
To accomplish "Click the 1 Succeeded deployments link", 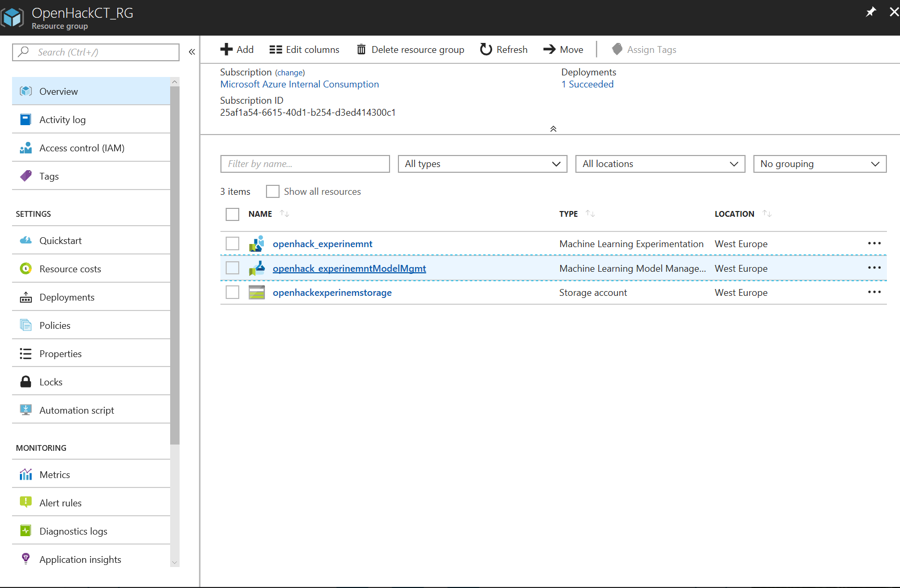I will [587, 84].
